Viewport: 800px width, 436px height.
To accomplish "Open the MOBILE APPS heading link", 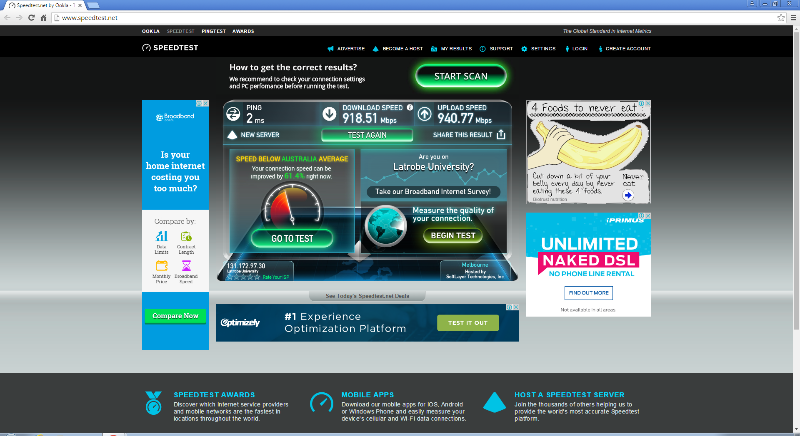I will coord(367,395).
